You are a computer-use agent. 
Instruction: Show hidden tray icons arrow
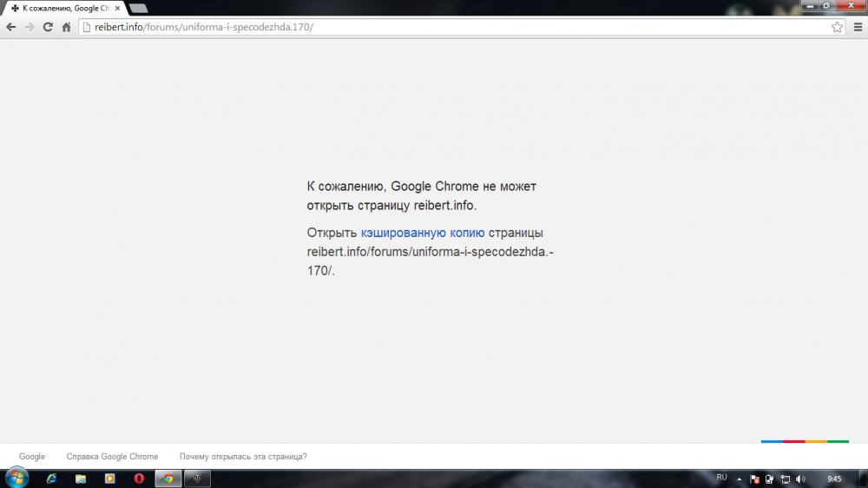pyautogui.click(x=739, y=479)
